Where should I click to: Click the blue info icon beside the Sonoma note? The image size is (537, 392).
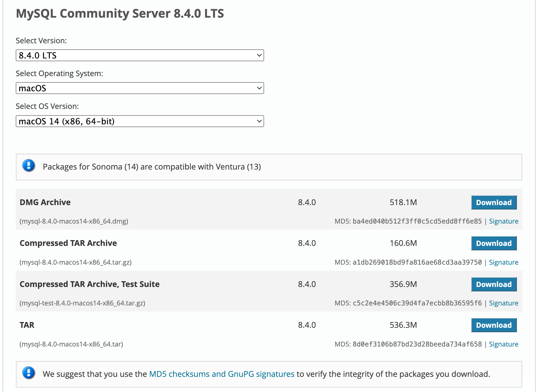[29, 166]
